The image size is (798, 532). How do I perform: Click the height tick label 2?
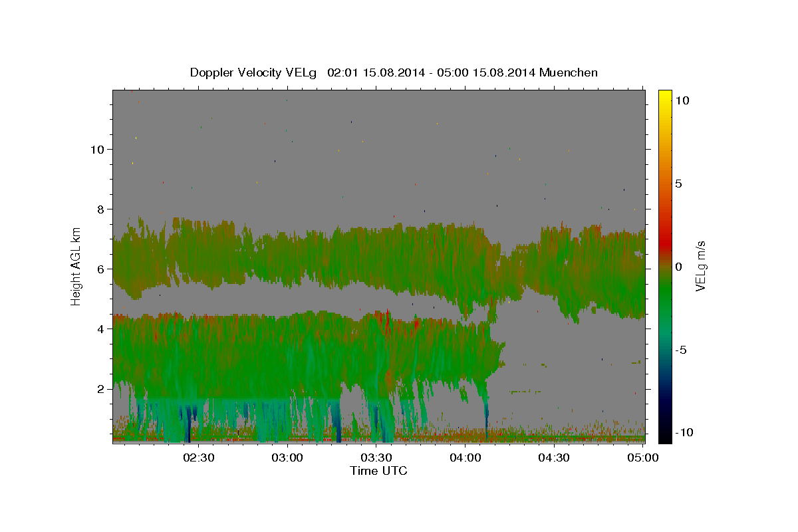(101, 389)
